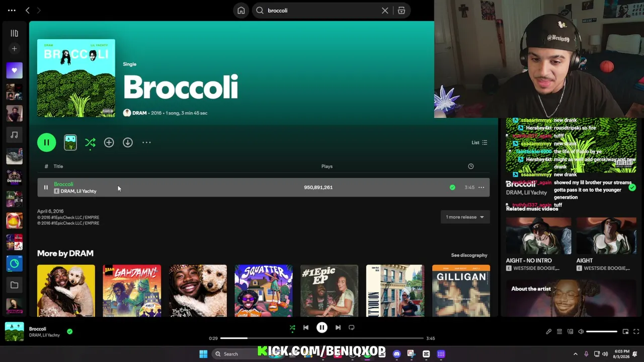Add the Broccoli single to Your Library

point(109,143)
